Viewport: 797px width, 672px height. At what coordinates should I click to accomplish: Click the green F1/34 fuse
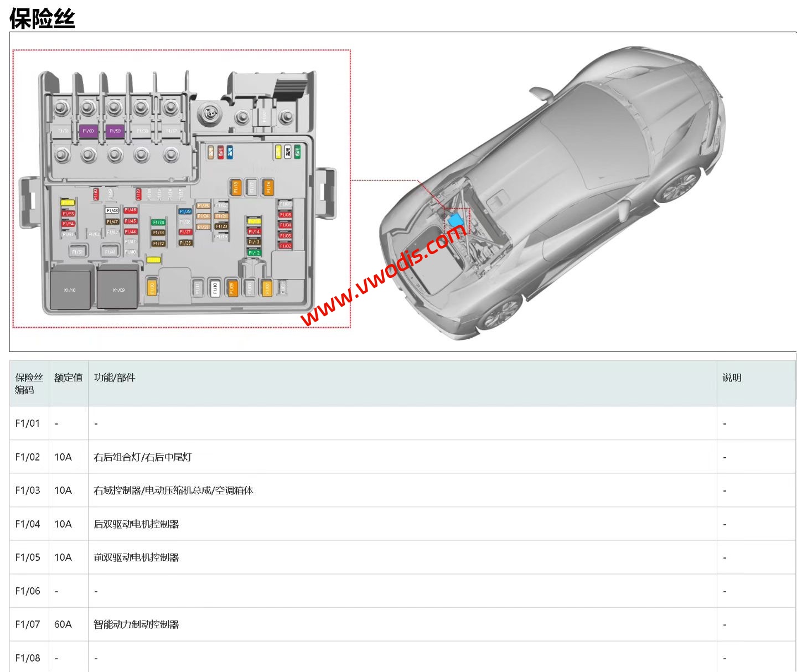click(159, 222)
